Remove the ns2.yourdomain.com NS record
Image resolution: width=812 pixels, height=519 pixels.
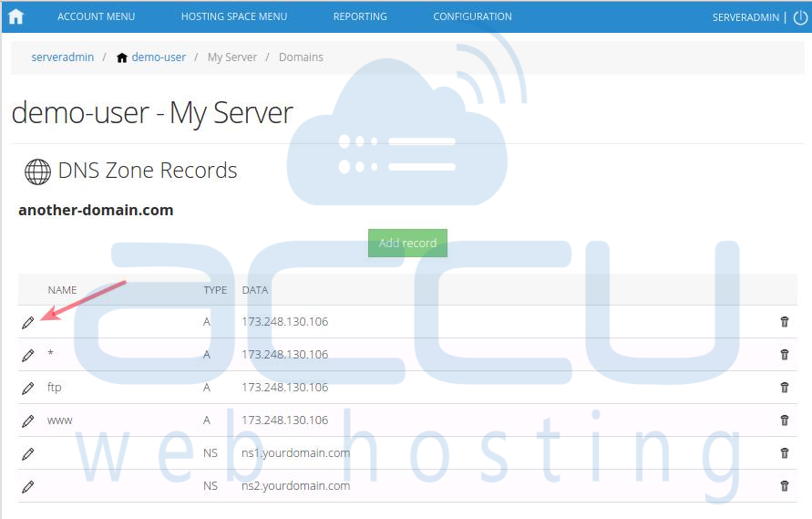(784, 486)
